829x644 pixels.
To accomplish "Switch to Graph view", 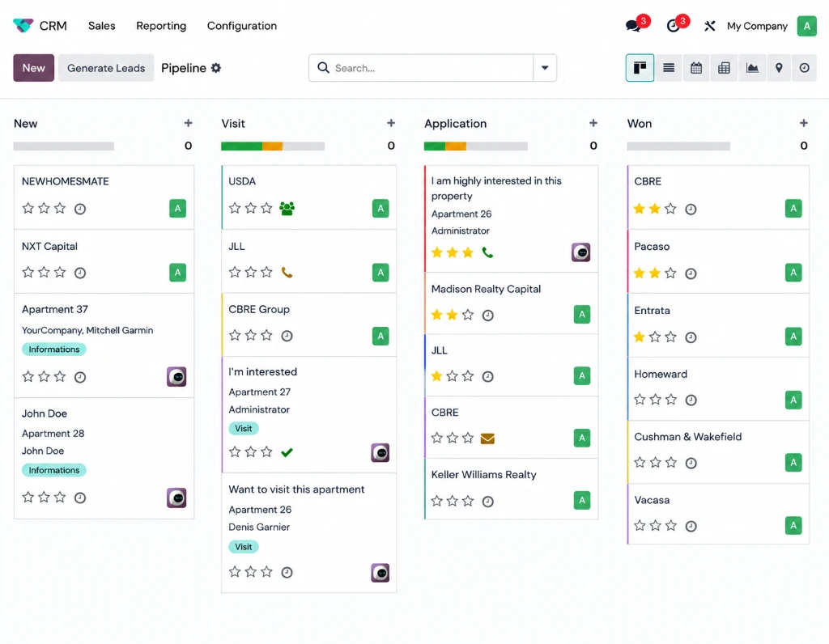I will pos(752,68).
